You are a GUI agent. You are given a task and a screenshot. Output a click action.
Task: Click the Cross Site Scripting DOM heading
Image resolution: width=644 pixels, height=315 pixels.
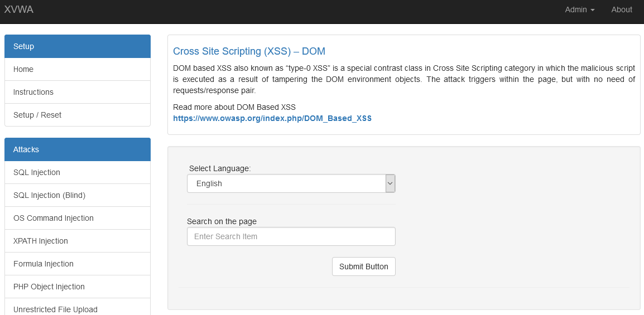(x=249, y=51)
